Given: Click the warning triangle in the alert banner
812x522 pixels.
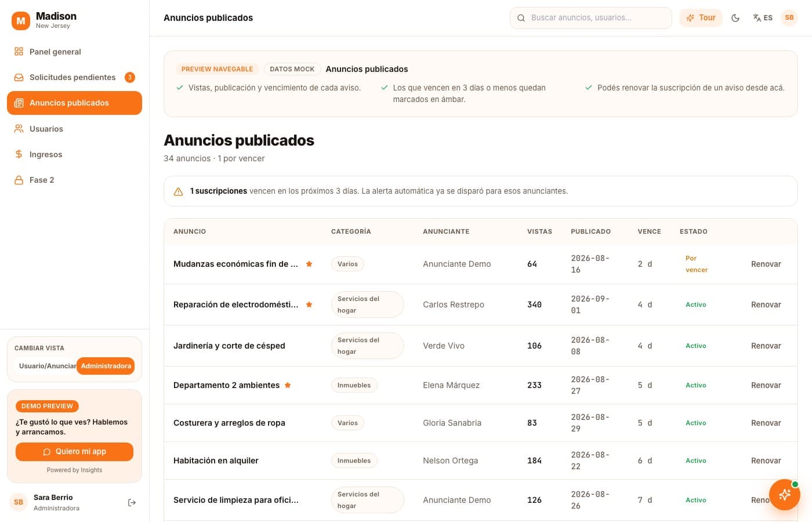Looking at the screenshot, I should tap(179, 191).
